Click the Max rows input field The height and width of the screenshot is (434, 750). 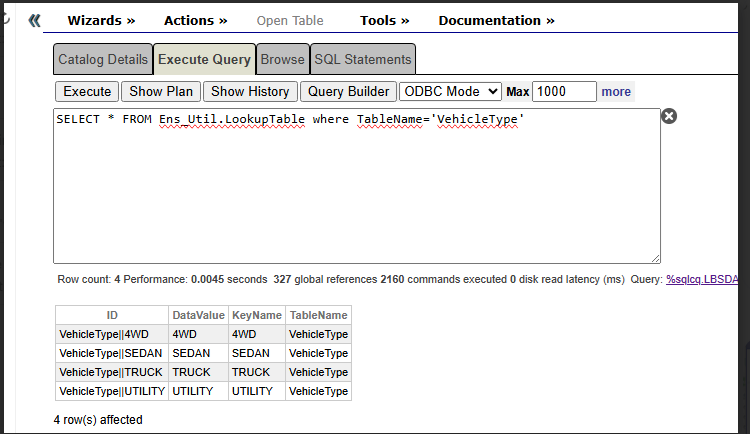point(564,91)
